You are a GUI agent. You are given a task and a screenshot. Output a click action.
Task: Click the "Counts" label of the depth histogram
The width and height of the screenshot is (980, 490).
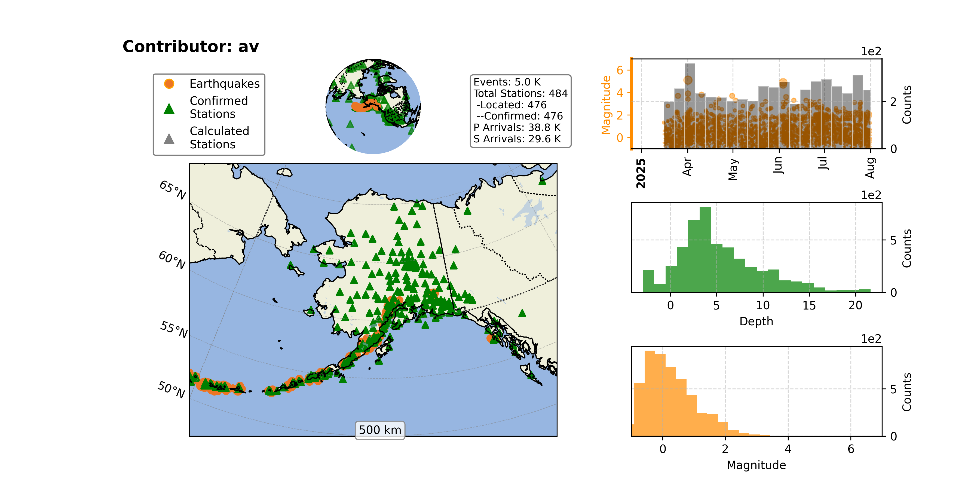pyautogui.click(x=907, y=249)
